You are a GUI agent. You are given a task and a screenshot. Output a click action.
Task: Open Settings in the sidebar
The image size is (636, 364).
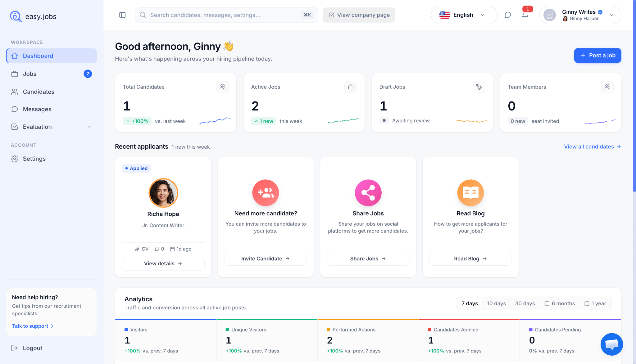(x=52, y=159)
